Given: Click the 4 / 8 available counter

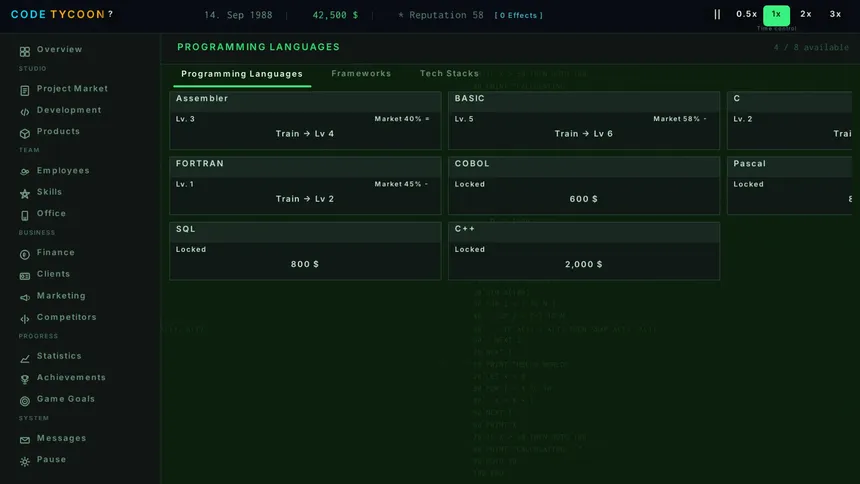Looking at the screenshot, I should pyautogui.click(x=811, y=48).
